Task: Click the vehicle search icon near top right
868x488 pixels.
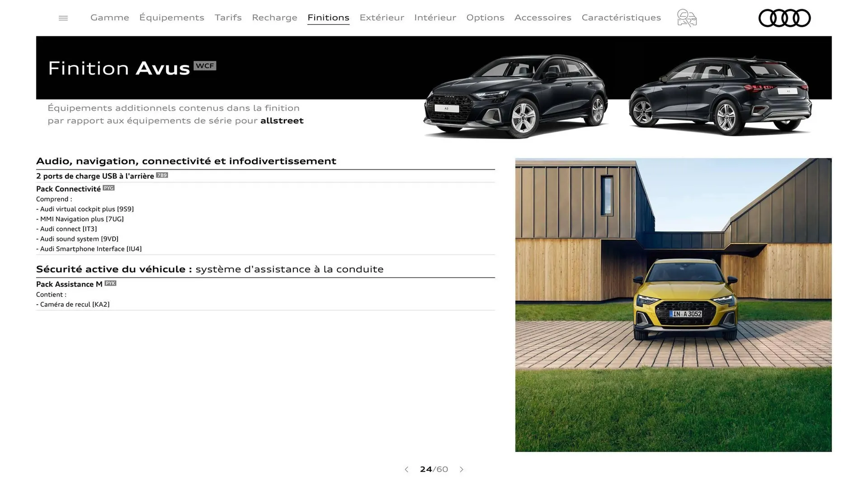Action: pyautogui.click(x=686, y=18)
